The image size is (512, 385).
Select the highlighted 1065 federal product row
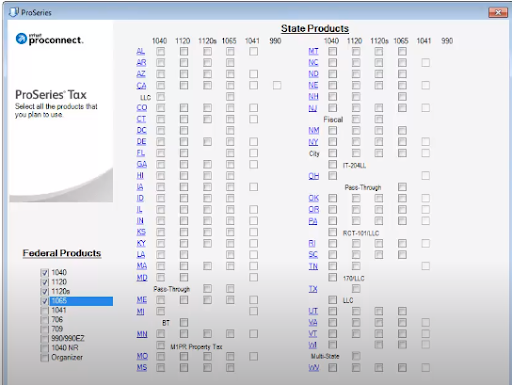pos(81,301)
